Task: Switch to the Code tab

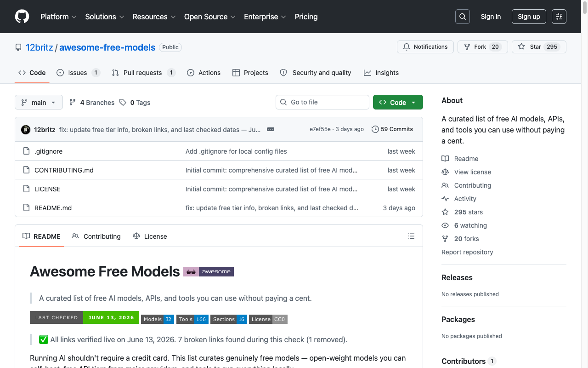Action: pos(32,73)
